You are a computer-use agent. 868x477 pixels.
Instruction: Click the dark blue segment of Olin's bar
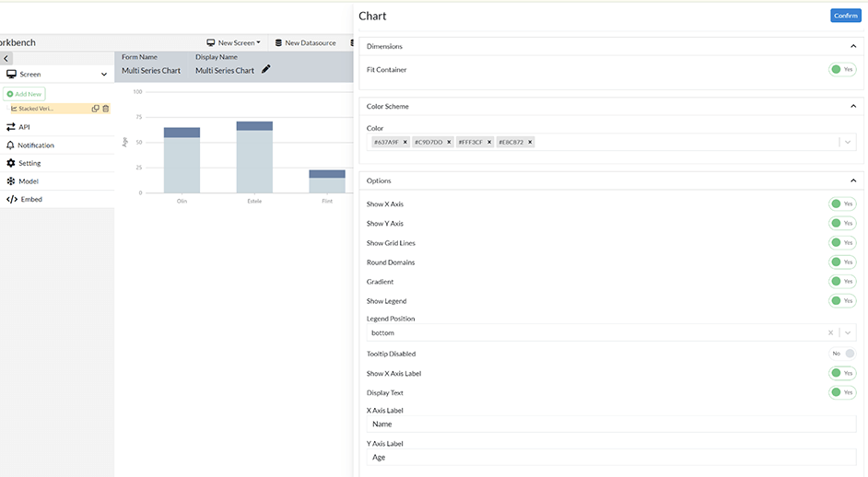182,133
